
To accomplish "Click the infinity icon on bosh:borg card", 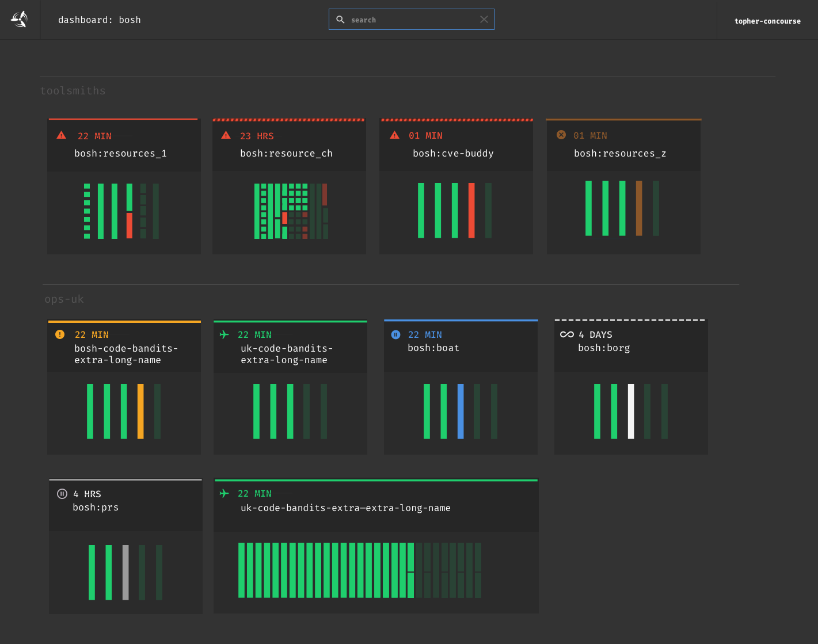I will pyautogui.click(x=566, y=334).
